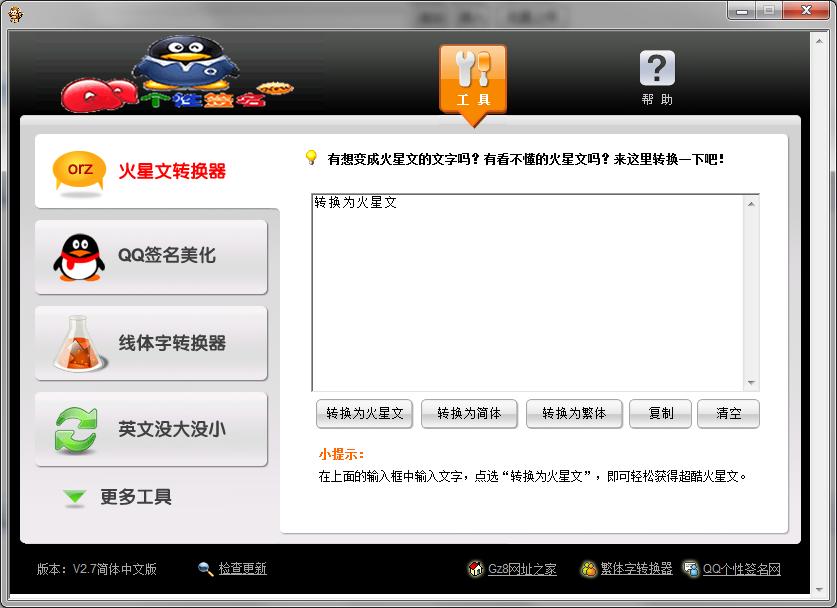Click the wrench tools icon
The height and width of the screenshot is (608, 837).
(x=473, y=69)
